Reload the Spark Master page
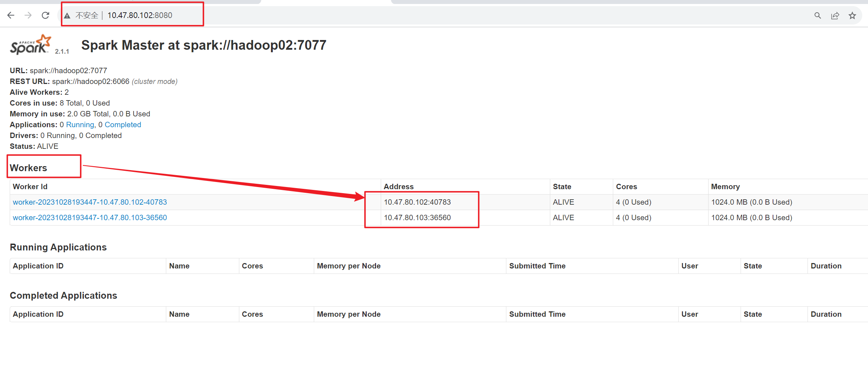Viewport: 868px width, 378px height. pyautogui.click(x=45, y=15)
